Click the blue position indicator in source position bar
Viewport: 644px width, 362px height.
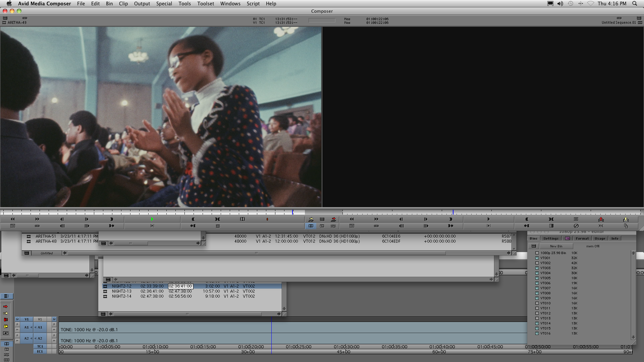[x=292, y=212]
